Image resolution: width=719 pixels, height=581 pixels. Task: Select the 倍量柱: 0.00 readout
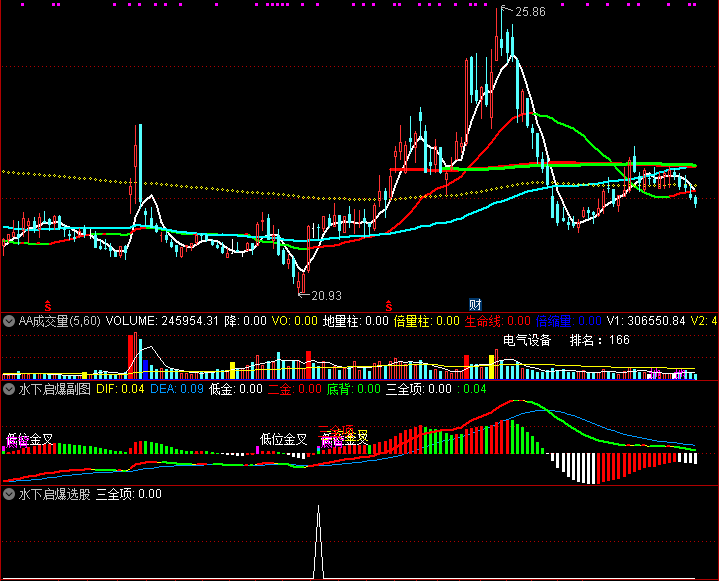[x=426, y=321]
